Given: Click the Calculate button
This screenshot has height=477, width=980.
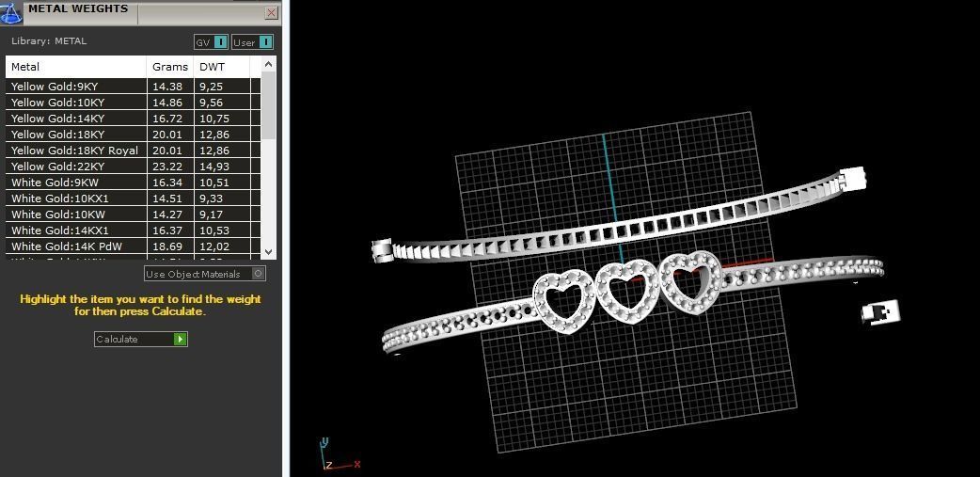Looking at the screenshot, I should click(x=141, y=339).
